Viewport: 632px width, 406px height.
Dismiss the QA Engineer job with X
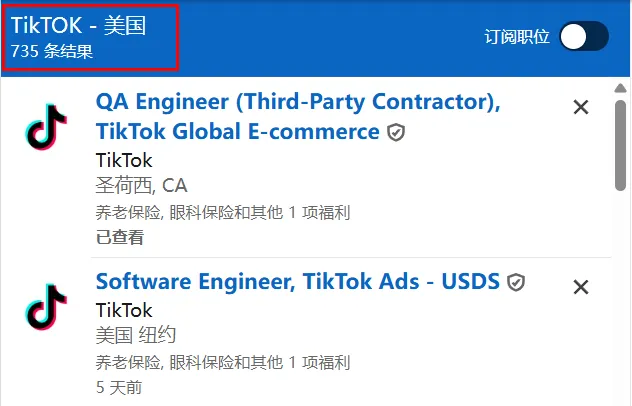pyautogui.click(x=581, y=107)
